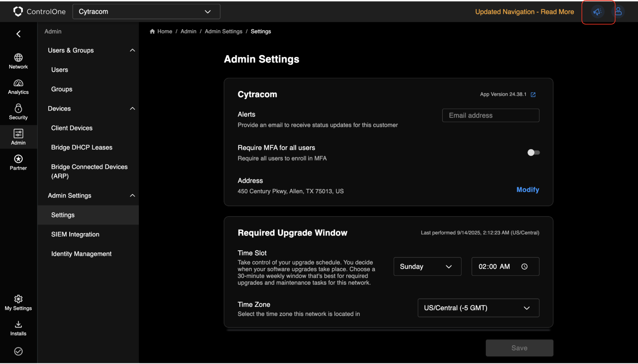Viewport: 638px width, 364px height.
Task: Open My Settings gear icon
Action: pos(18,299)
